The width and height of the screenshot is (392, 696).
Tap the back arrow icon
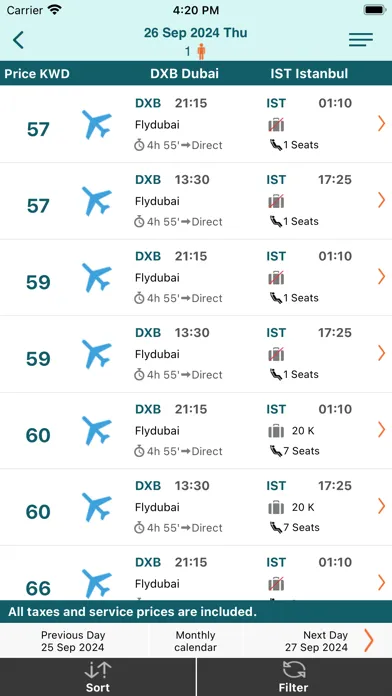point(18,40)
